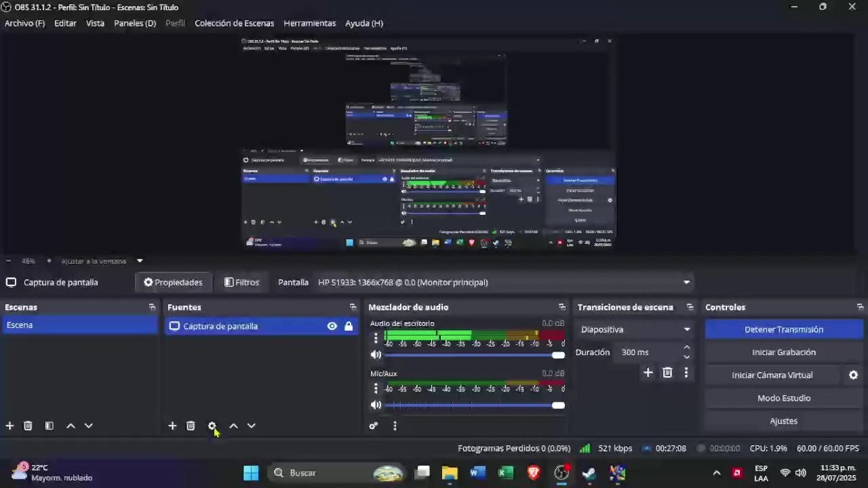Image resolution: width=868 pixels, height=488 pixels.
Task: Mute Audio del escritorio speaker icon
Action: pyautogui.click(x=376, y=354)
